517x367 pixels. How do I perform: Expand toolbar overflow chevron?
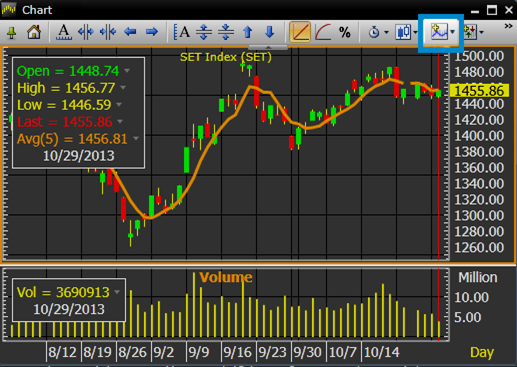(x=508, y=26)
